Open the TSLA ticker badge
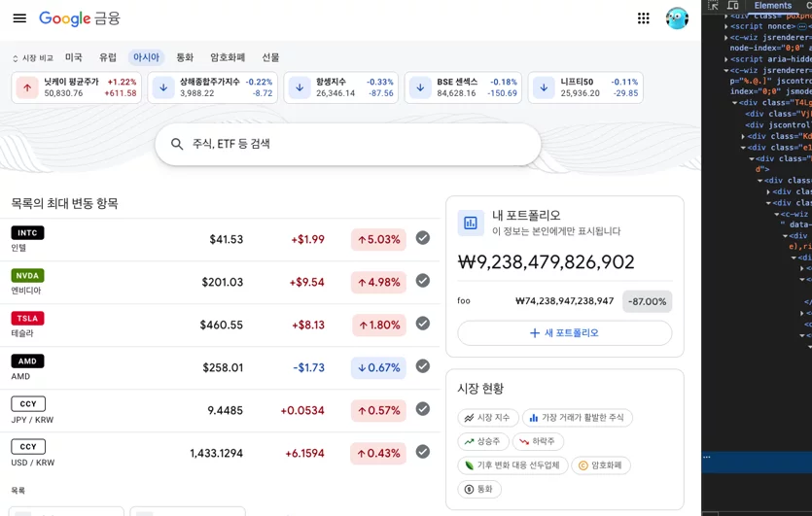 pos(27,319)
